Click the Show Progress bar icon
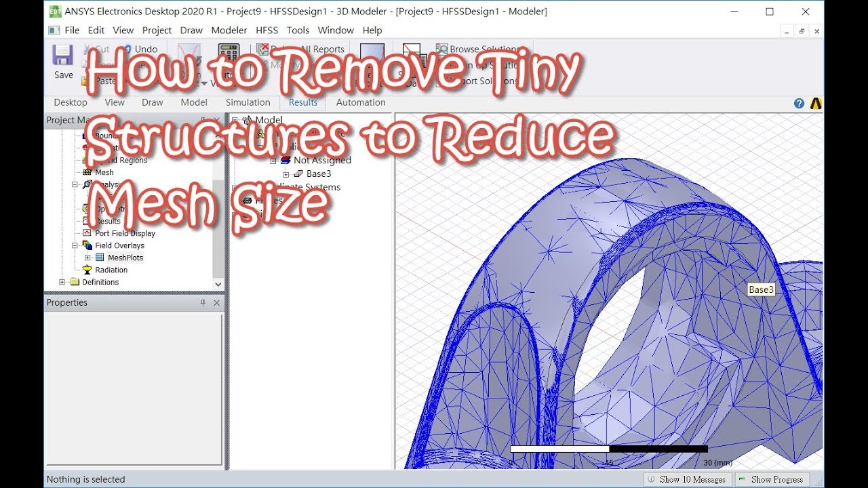Image resolution: width=868 pixels, height=488 pixels. 743,479
